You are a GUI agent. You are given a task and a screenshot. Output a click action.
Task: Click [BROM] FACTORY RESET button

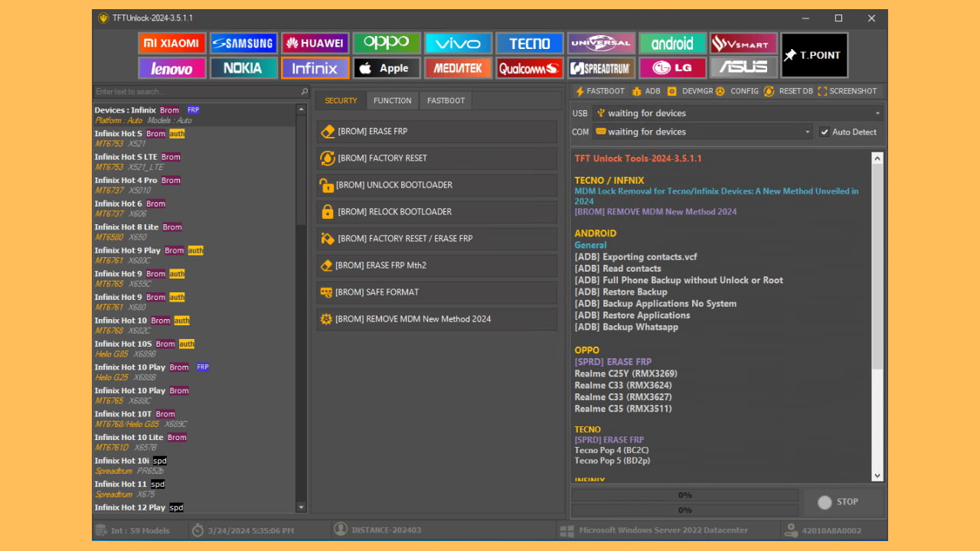pos(437,158)
